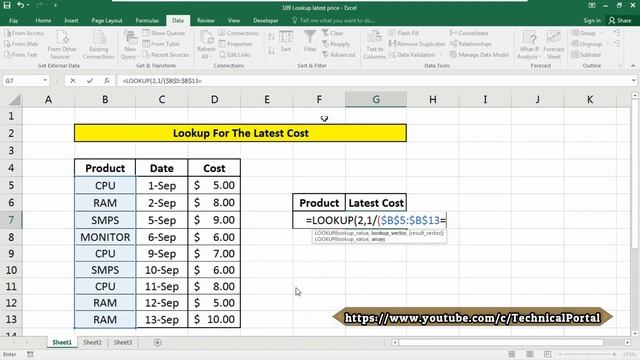Click the Sign in link
The image size is (640, 360).
point(592,20)
